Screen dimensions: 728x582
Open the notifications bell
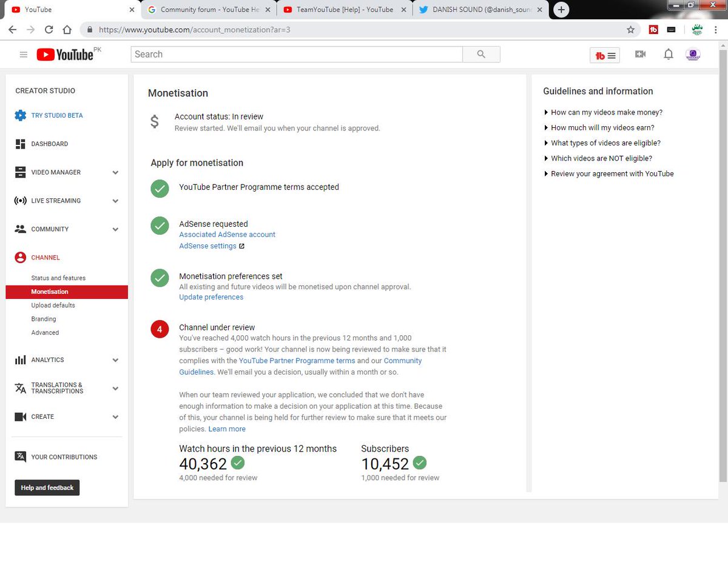click(669, 54)
